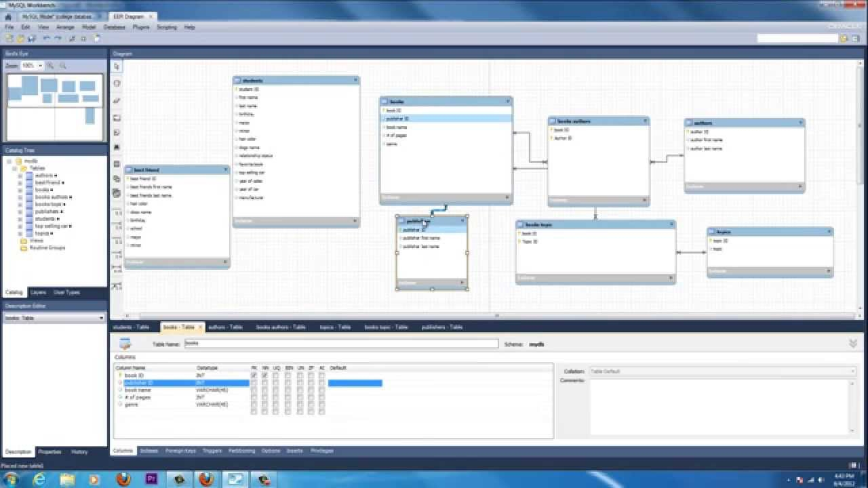
Task: Click the redo toolbar arrow
Action: 58,39
